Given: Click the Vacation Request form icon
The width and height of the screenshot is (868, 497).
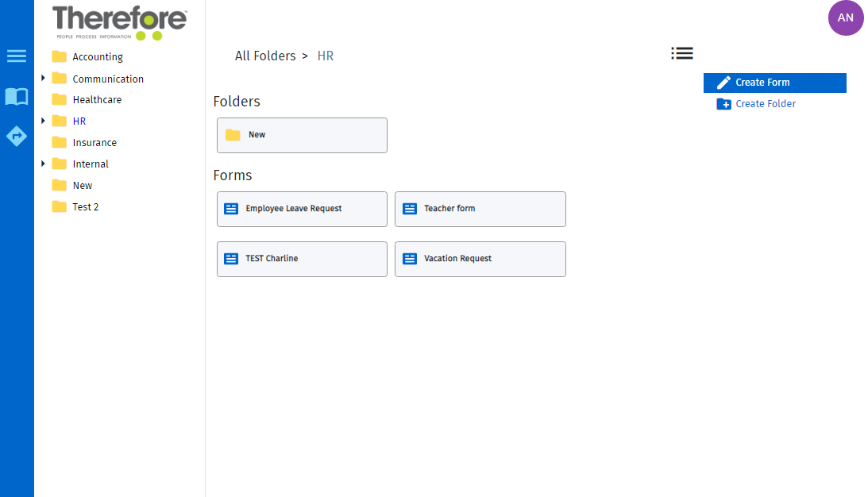Looking at the screenshot, I should click(x=410, y=258).
